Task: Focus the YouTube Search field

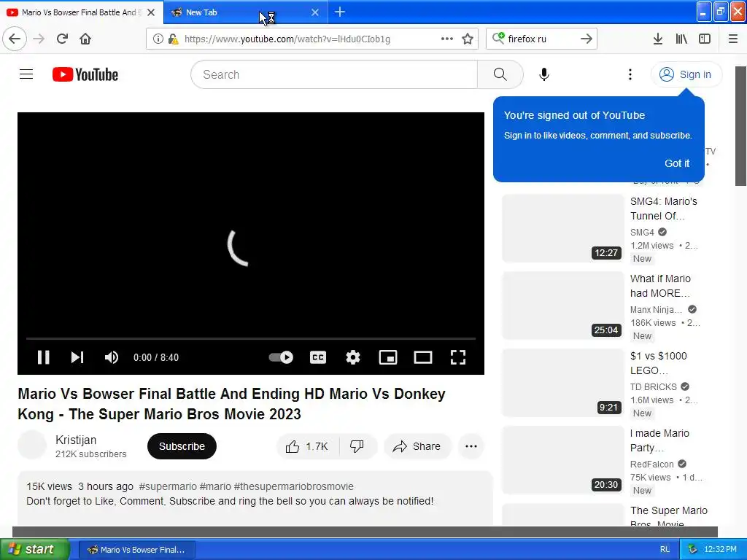Action: pyautogui.click(x=334, y=74)
